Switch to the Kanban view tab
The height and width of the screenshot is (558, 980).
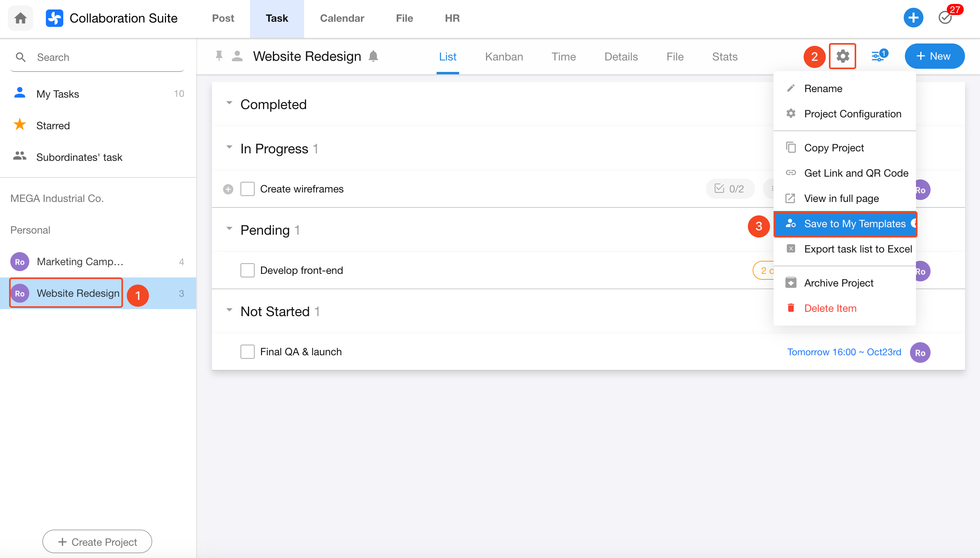tap(504, 57)
